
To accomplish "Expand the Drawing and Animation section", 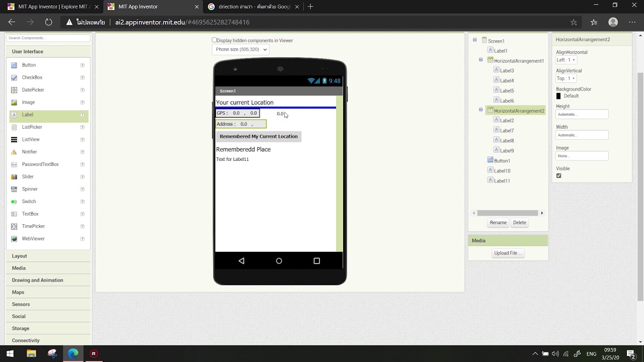I will coord(48,280).
